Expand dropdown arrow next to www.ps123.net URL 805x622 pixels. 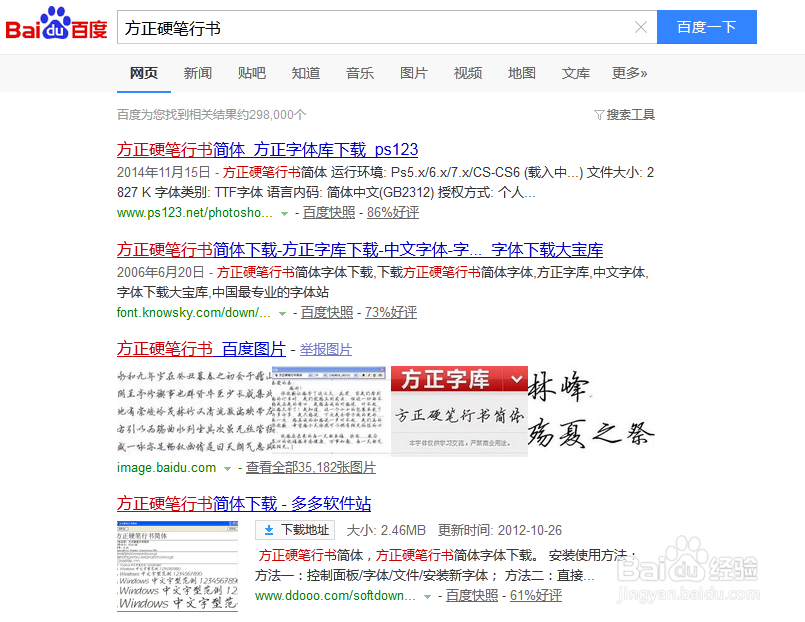coord(284,213)
